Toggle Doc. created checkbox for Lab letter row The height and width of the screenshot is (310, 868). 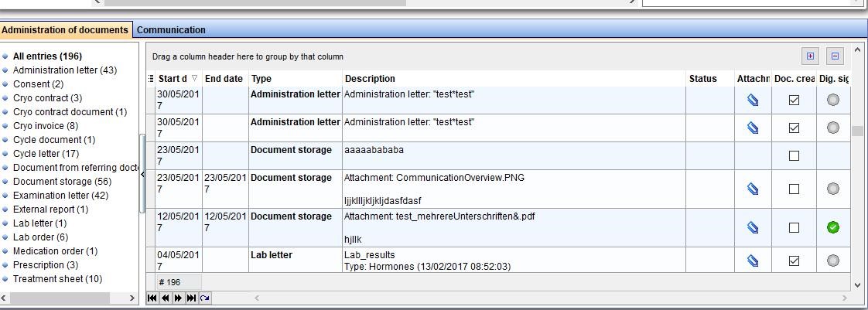point(794,261)
